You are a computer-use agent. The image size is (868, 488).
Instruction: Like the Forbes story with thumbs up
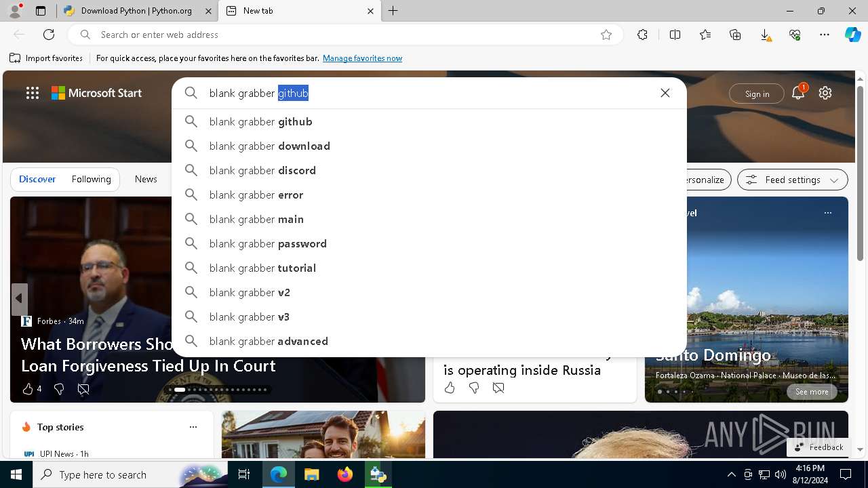(28, 389)
